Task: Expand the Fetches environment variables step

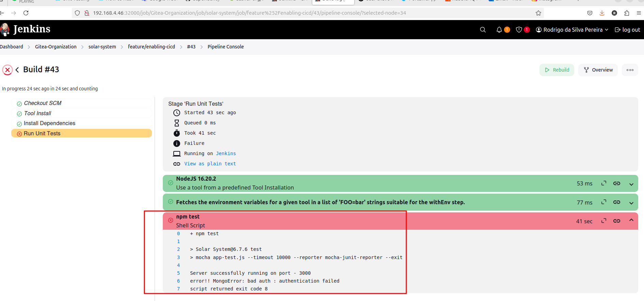Action: tap(631, 203)
